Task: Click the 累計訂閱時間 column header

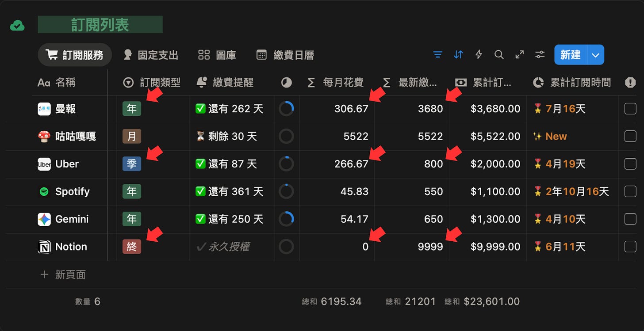Action: (572, 82)
